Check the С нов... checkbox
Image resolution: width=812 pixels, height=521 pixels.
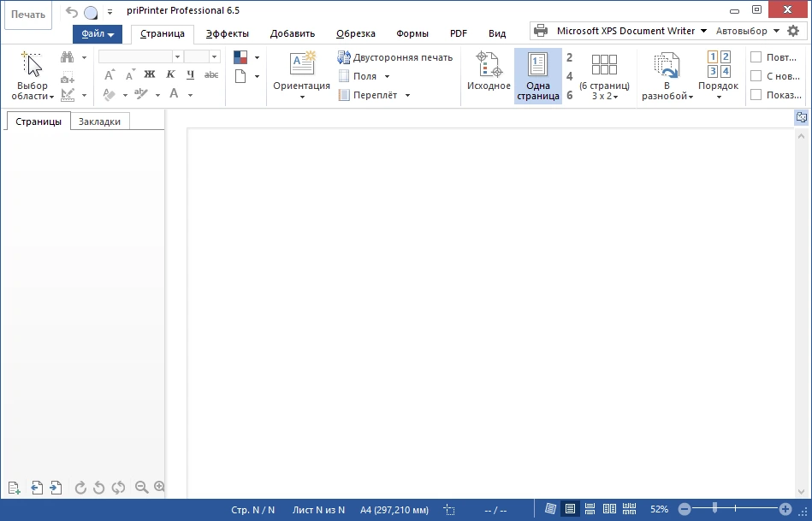click(x=756, y=76)
